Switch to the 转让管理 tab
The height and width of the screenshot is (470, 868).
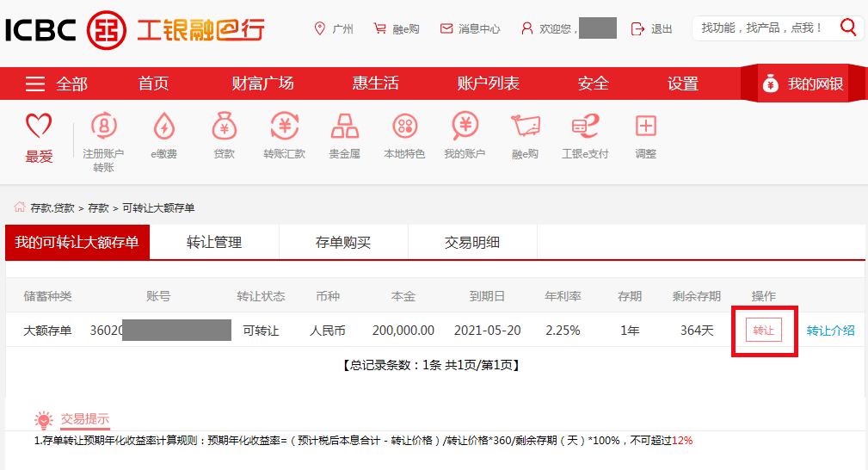(x=214, y=242)
